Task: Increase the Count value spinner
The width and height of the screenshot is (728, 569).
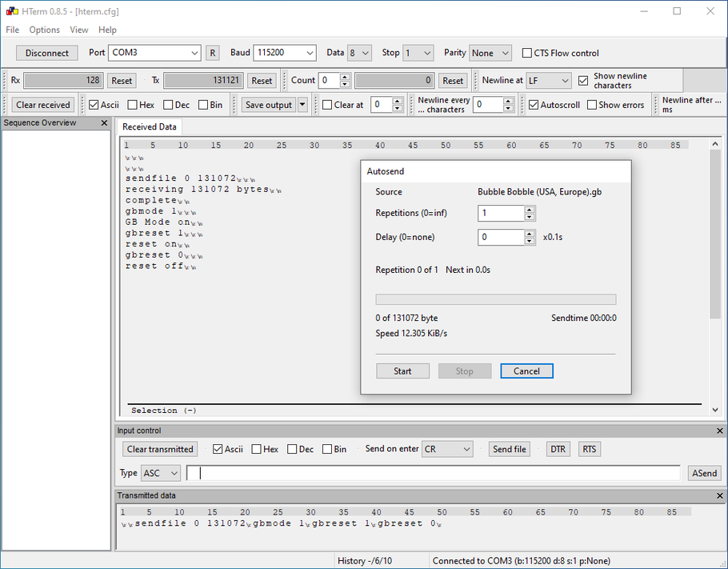Action: 345,77
